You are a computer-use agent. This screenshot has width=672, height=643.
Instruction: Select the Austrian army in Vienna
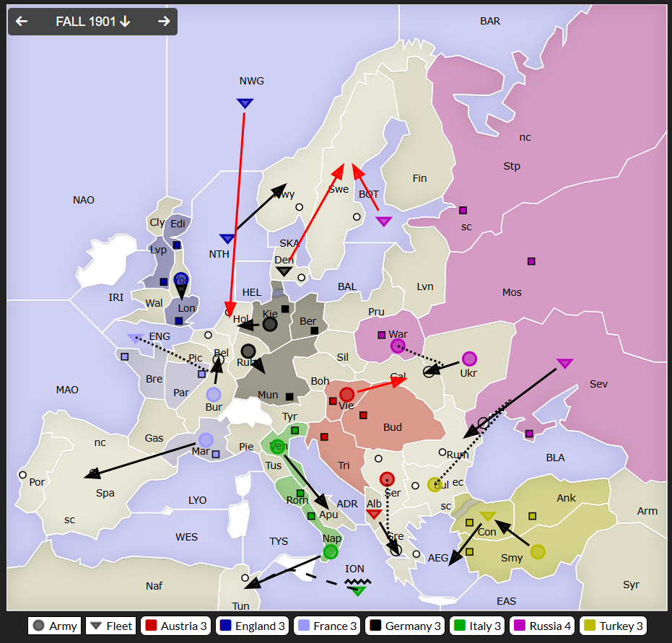click(346, 394)
